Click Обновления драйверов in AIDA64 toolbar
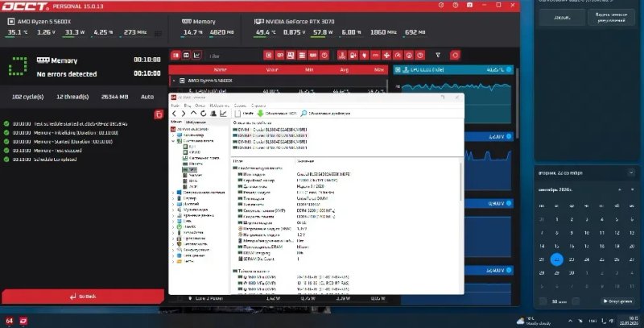Image resolution: width=644 pixels, height=328 pixels. [x=325, y=114]
